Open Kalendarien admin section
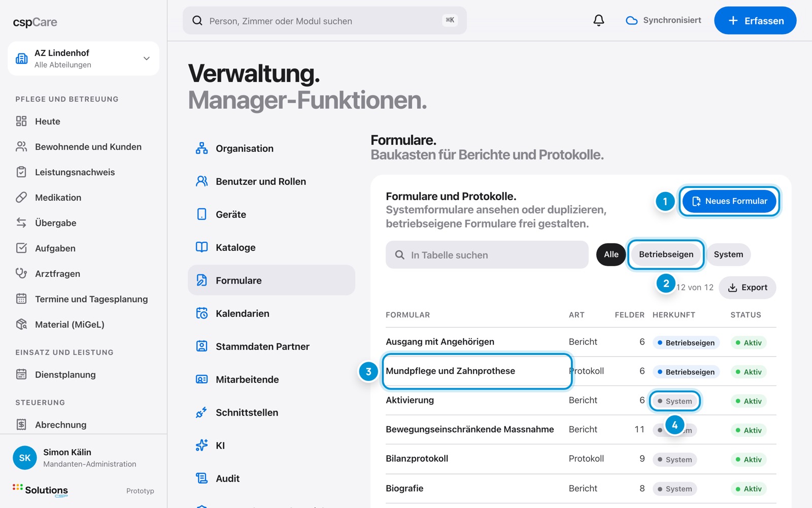Image resolution: width=812 pixels, height=508 pixels. click(272, 313)
